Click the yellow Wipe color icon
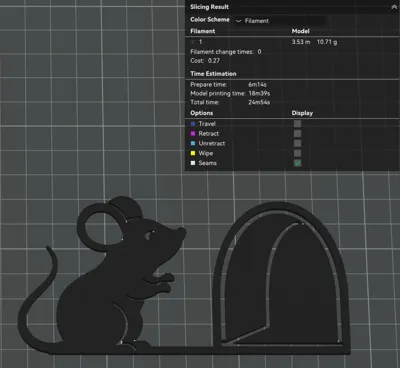Image resolution: width=400 pixels, height=368 pixels. pyautogui.click(x=193, y=153)
